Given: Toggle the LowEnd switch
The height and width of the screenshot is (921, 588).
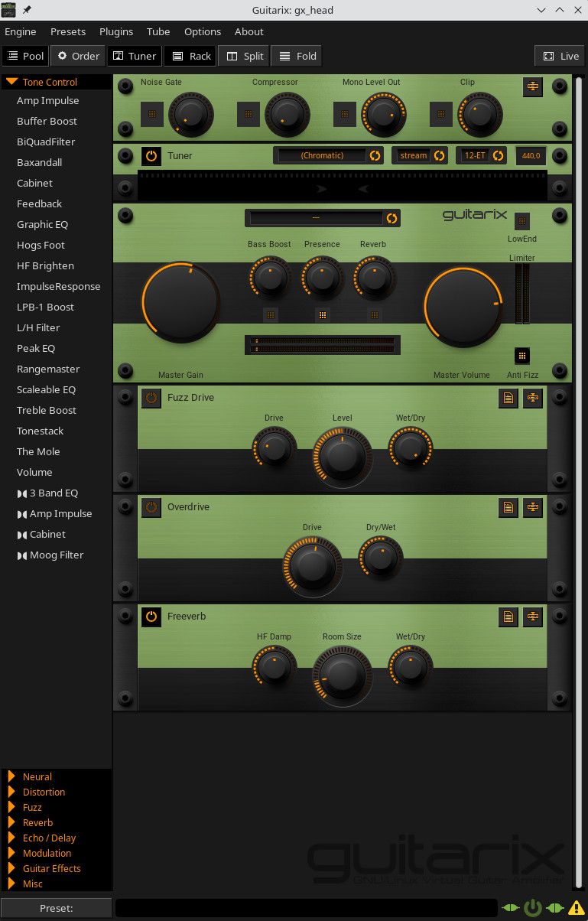Looking at the screenshot, I should 522,221.
